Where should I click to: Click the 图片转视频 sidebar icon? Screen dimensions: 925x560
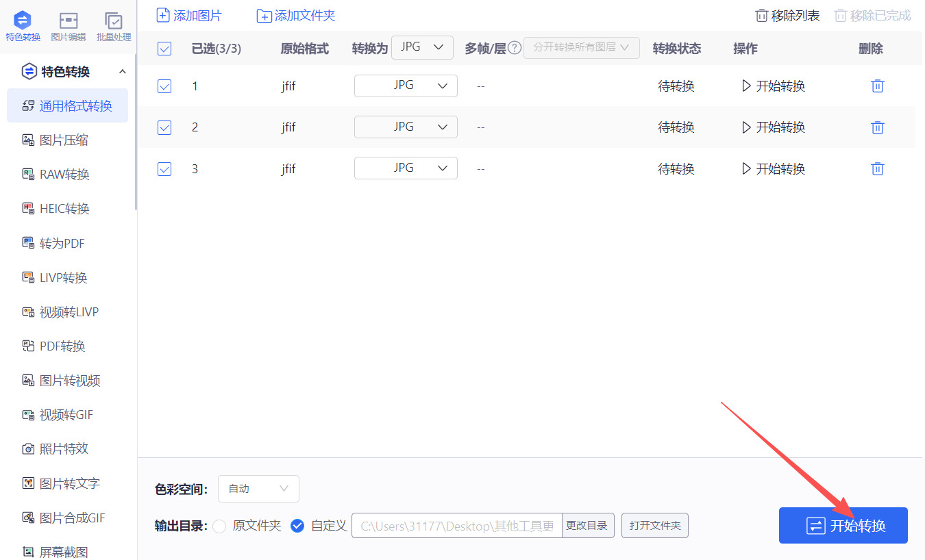pyautogui.click(x=28, y=381)
